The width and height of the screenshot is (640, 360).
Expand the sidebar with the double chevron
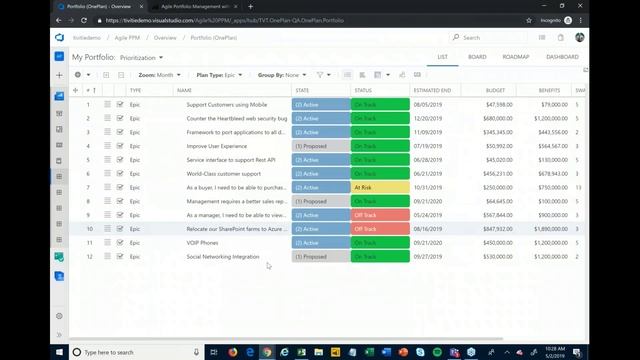[59, 335]
